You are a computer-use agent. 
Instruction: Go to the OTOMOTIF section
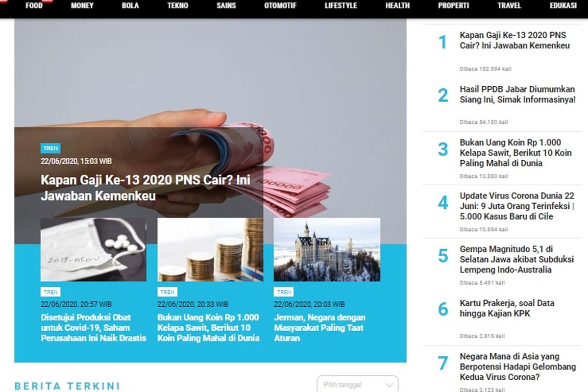280,6
